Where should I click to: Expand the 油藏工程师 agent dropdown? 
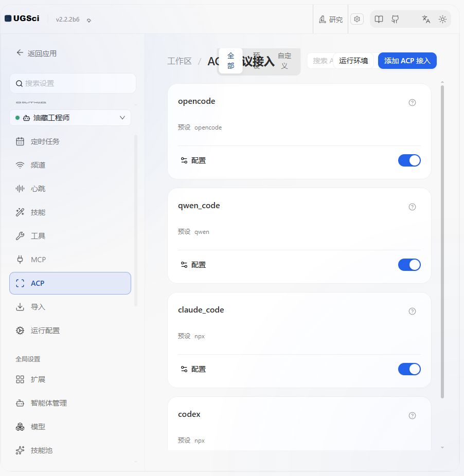click(x=70, y=118)
